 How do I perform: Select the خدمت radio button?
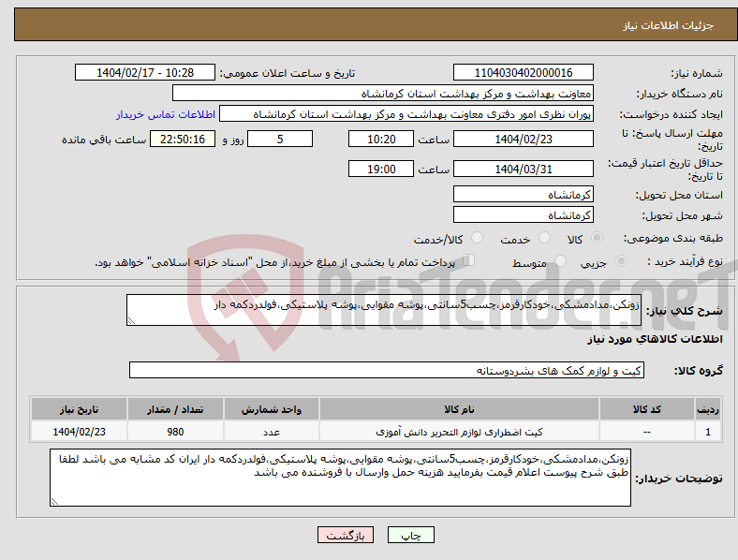pyautogui.click(x=544, y=238)
